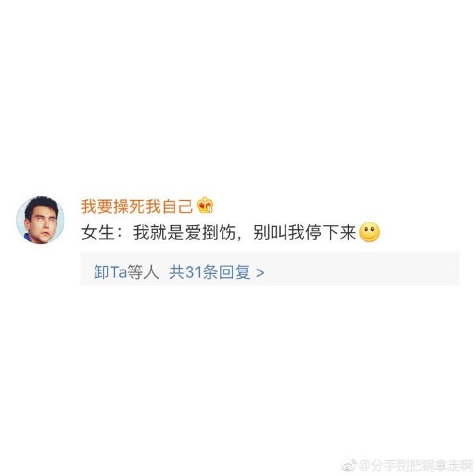The image size is (476, 476).
Task: Open the commenter's round profile avatar
Action: click(41, 220)
